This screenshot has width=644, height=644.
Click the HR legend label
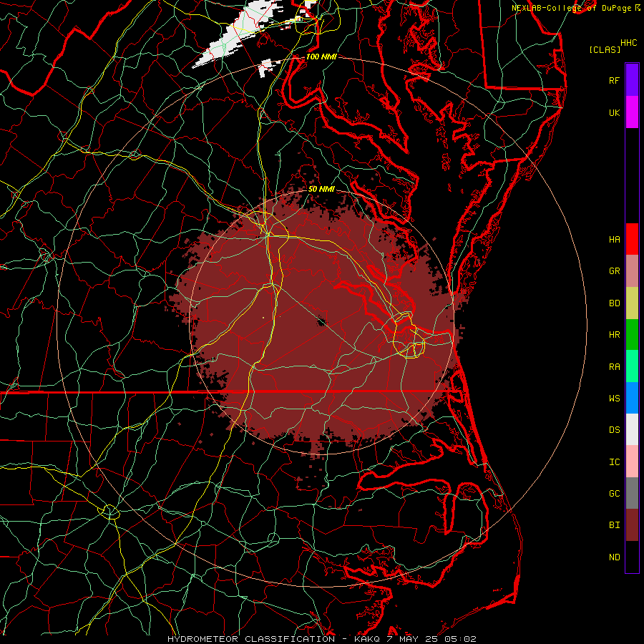click(x=614, y=335)
